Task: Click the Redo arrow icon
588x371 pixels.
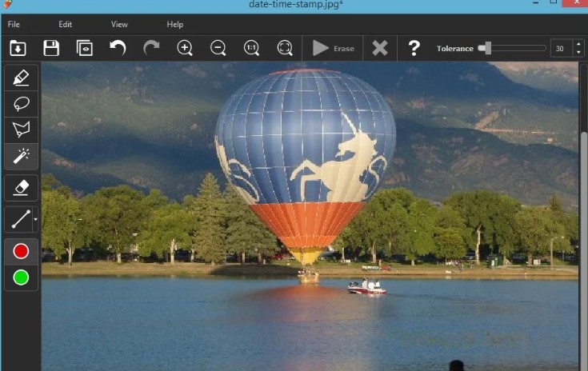Action: [151, 49]
